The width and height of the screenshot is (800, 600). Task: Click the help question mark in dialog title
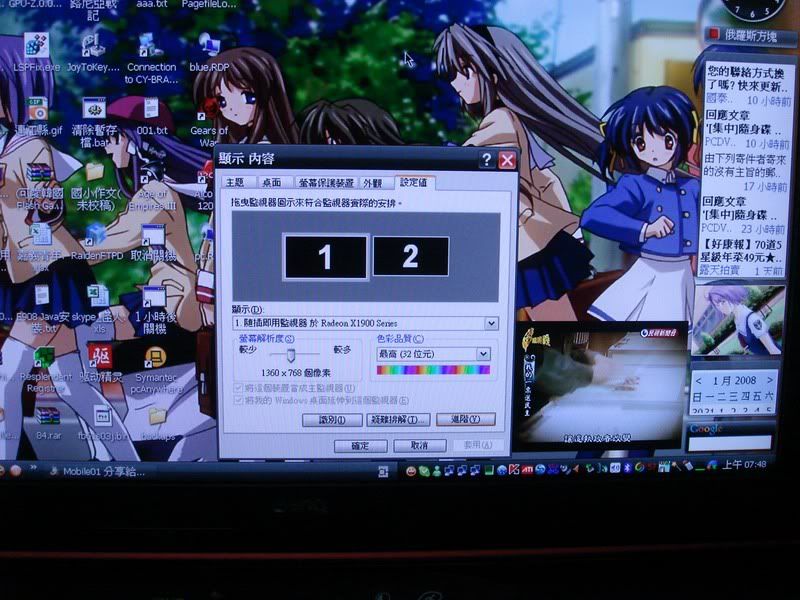pos(486,160)
